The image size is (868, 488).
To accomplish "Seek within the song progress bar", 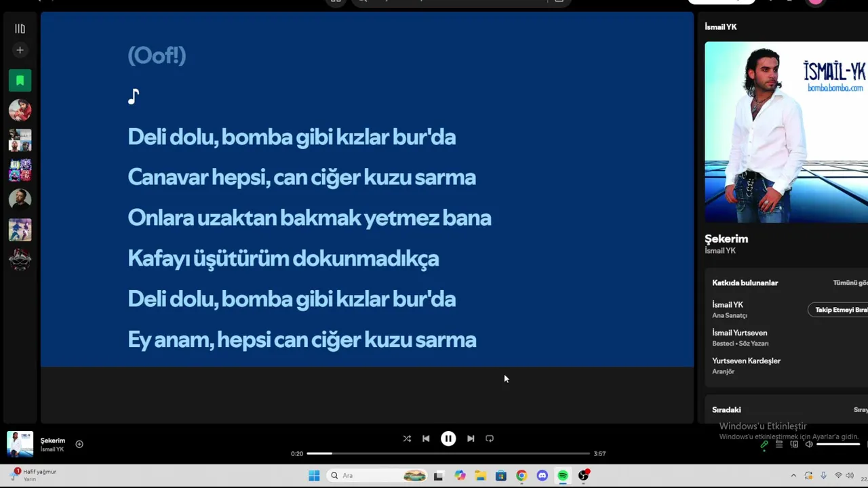I will pos(448,453).
